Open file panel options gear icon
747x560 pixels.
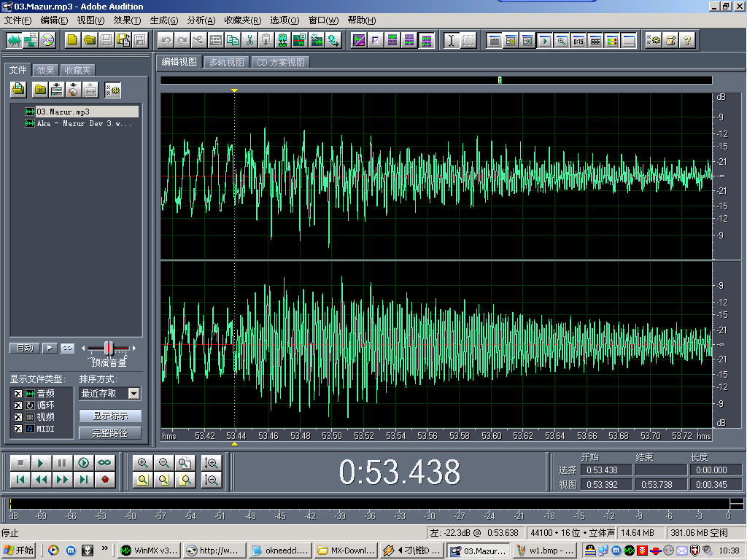113,90
